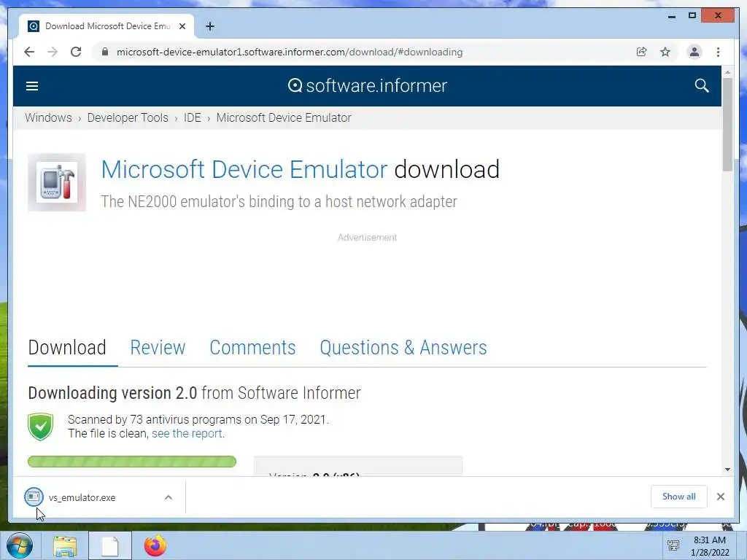Open the Chrome profile avatar
Screen dimensions: 747x560
click(694, 52)
